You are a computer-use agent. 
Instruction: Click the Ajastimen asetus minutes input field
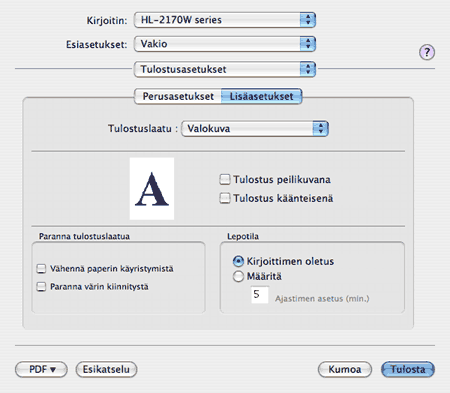259,295
